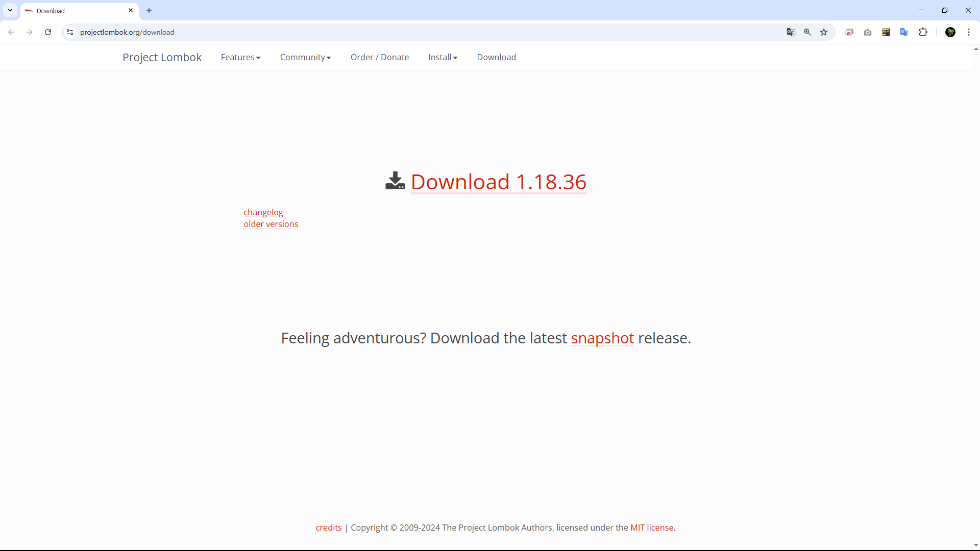Minimize the browser window
This screenshot has height=551, width=980.
[921, 10]
